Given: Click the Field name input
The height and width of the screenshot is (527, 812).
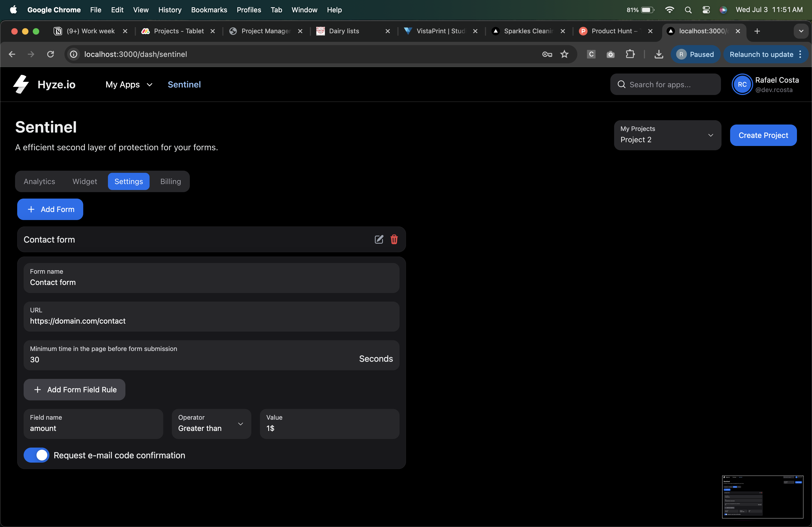Looking at the screenshot, I should click(x=93, y=424).
